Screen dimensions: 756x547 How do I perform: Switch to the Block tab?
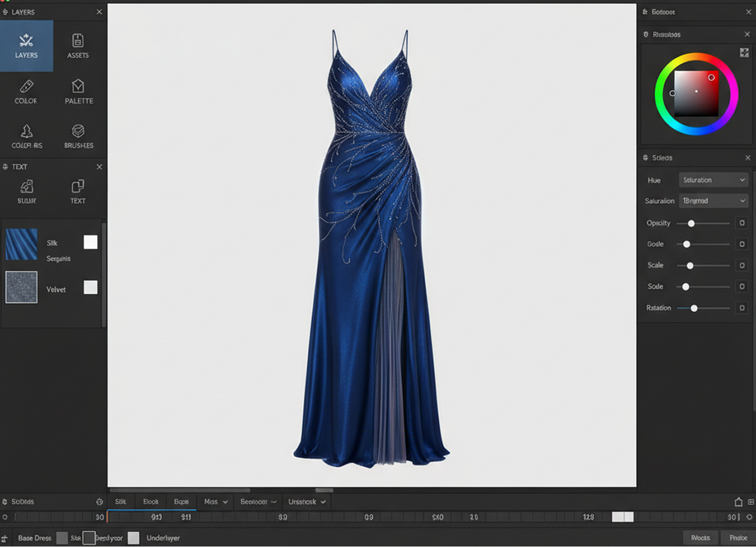pyautogui.click(x=151, y=502)
